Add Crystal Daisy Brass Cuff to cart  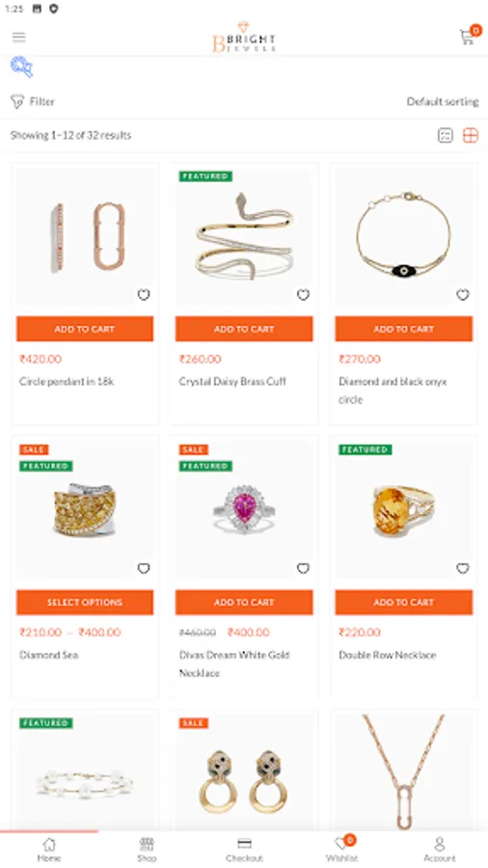click(x=244, y=329)
